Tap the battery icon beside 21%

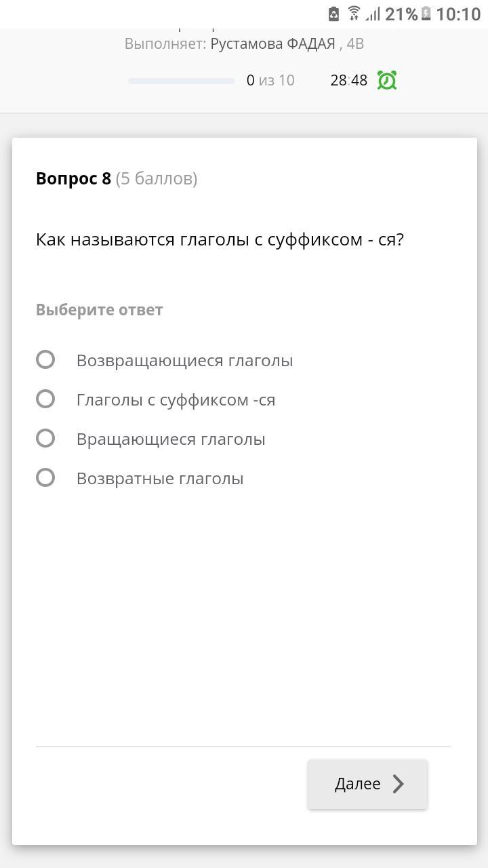coord(426,14)
